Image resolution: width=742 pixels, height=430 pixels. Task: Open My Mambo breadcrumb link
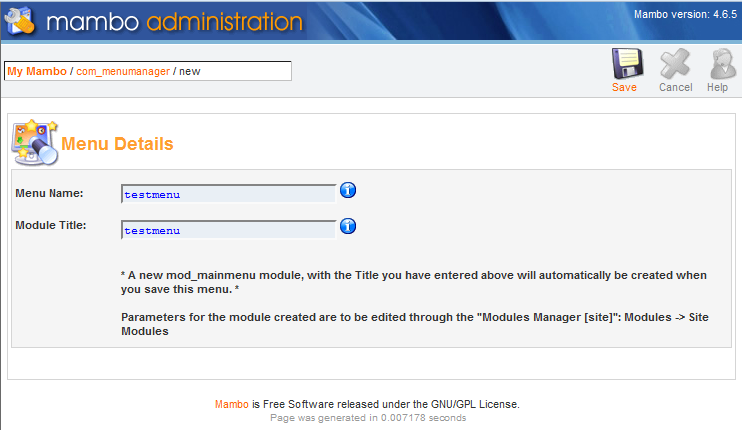coord(37,71)
